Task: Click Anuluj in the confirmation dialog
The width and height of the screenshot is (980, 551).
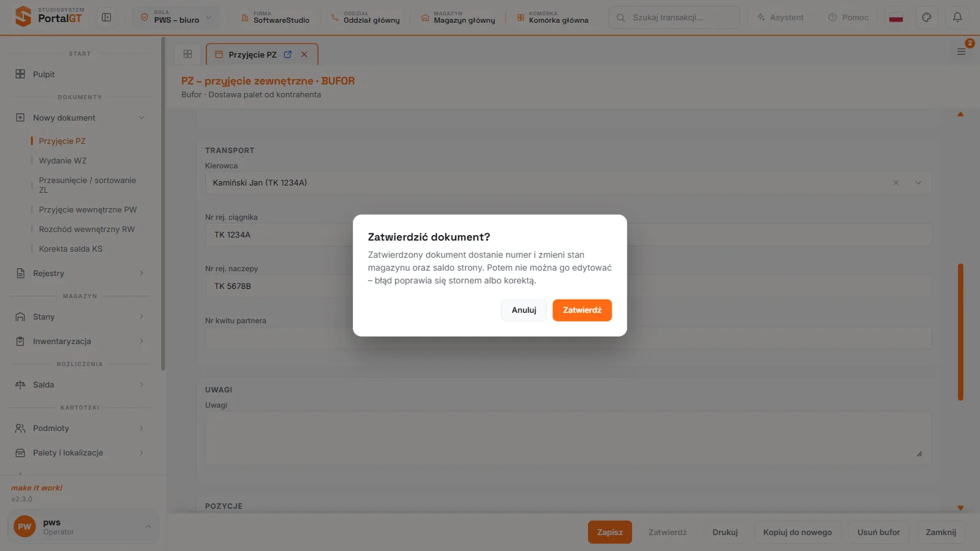Action: [524, 310]
